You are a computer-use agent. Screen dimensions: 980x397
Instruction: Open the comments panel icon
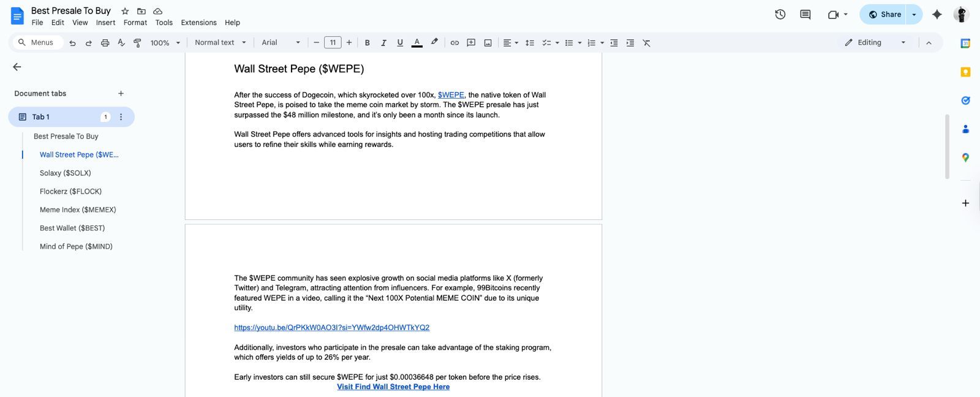[x=805, y=15]
